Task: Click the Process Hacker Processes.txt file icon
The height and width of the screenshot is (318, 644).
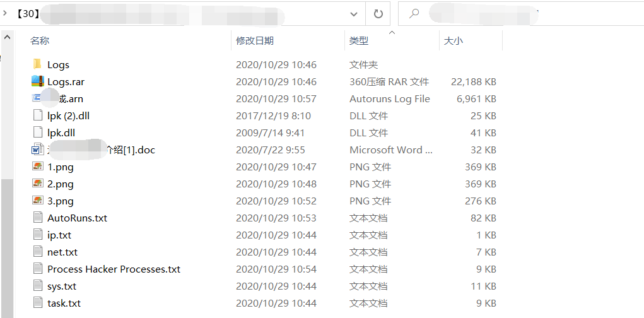Action: pos(37,269)
